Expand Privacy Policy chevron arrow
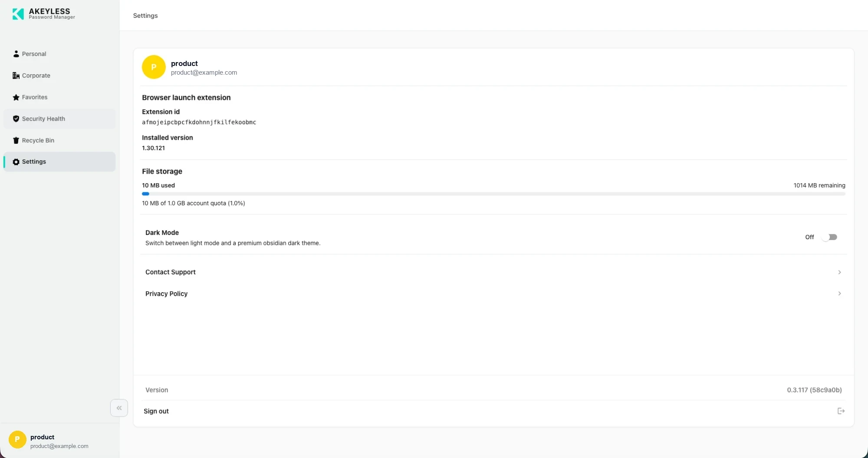868x458 pixels. point(839,293)
